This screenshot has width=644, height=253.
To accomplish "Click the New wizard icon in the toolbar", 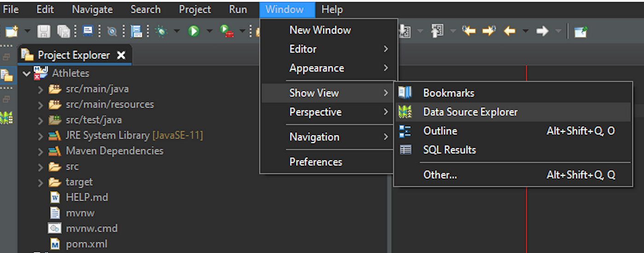I will (11, 31).
